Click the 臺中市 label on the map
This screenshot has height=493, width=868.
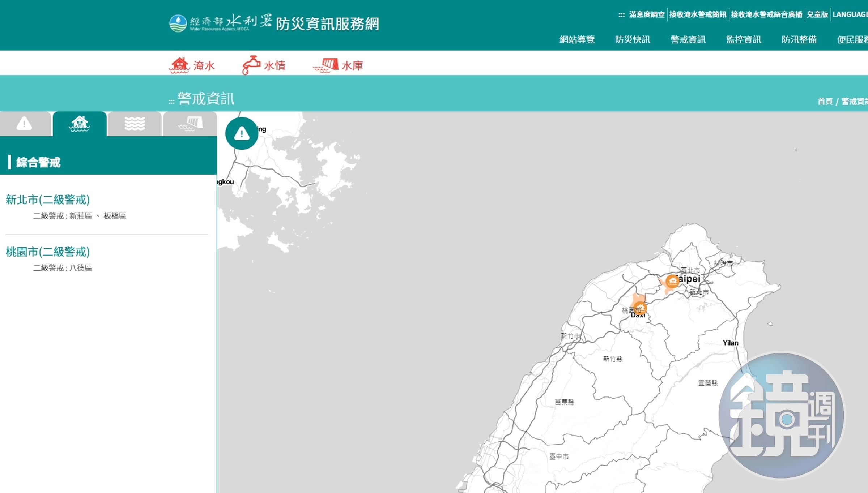[x=559, y=456]
